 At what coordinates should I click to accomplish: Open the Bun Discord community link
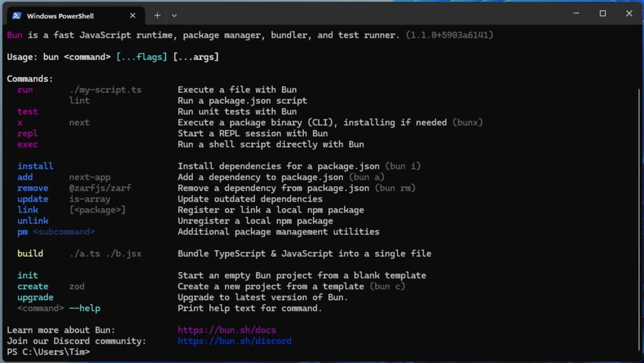pyautogui.click(x=235, y=341)
